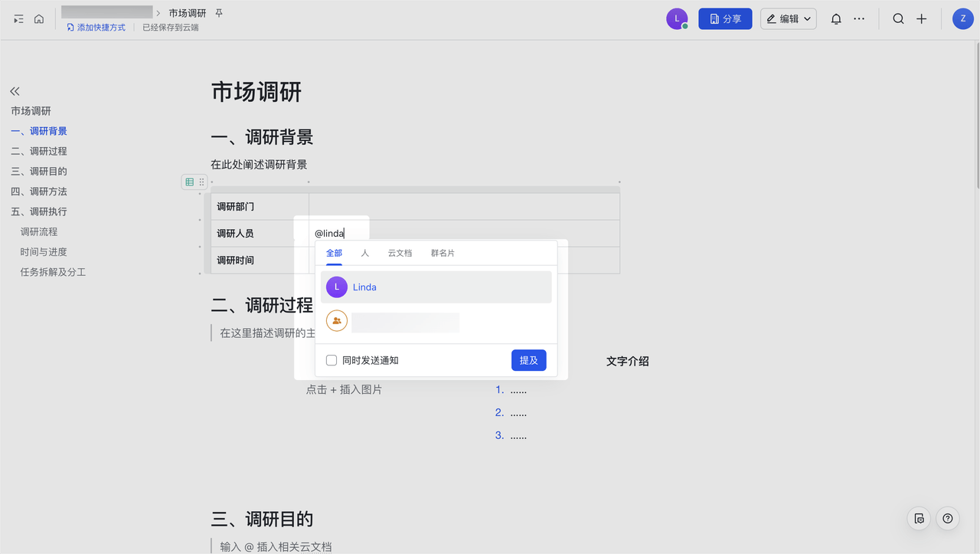Toggle the left navigation panel icon
This screenshot has width=980, height=554.
click(18, 19)
